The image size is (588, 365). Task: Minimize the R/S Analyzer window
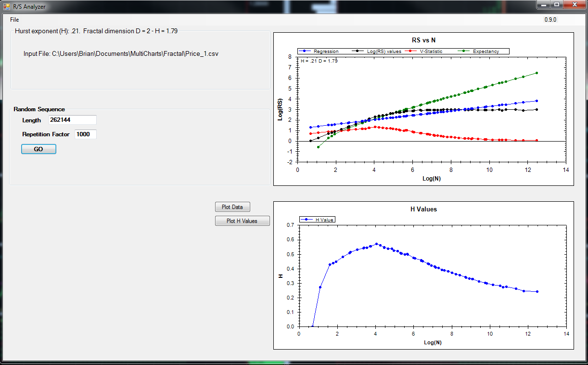click(544, 5)
